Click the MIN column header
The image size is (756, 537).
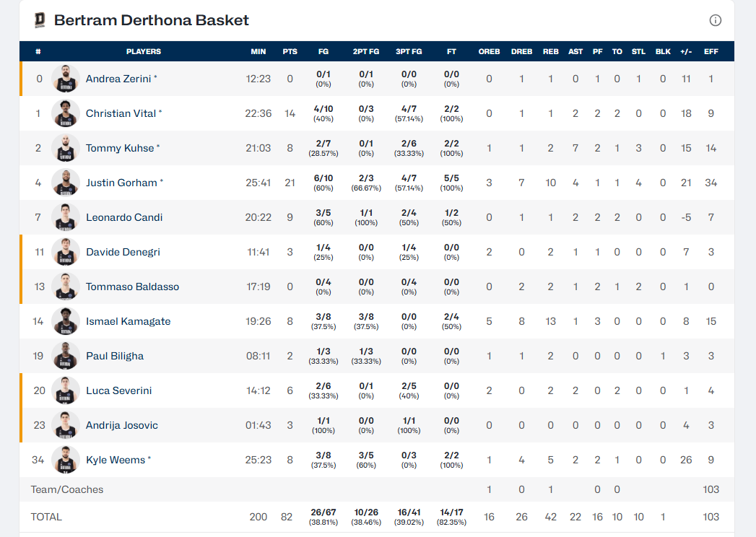point(258,51)
